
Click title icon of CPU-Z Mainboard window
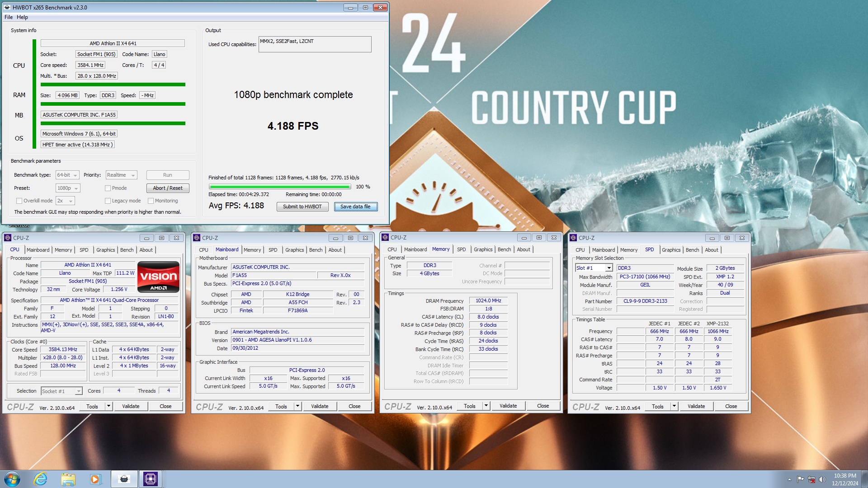(197, 238)
